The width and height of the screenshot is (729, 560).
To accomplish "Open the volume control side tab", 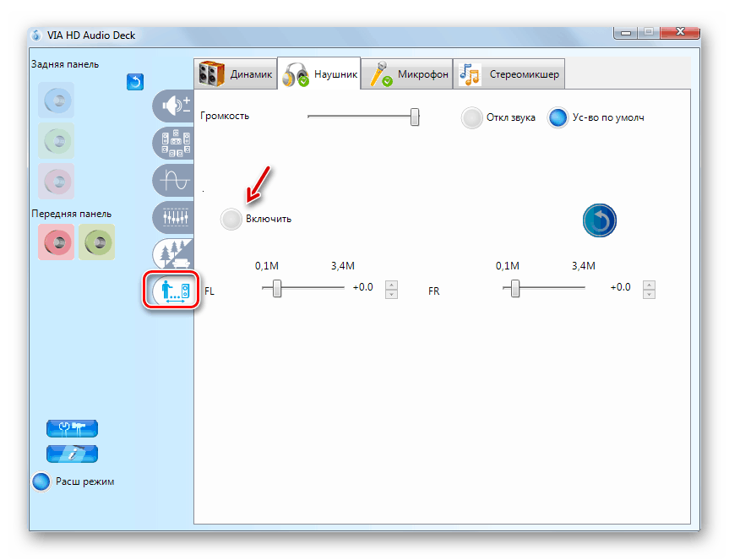I will (x=173, y=106).
